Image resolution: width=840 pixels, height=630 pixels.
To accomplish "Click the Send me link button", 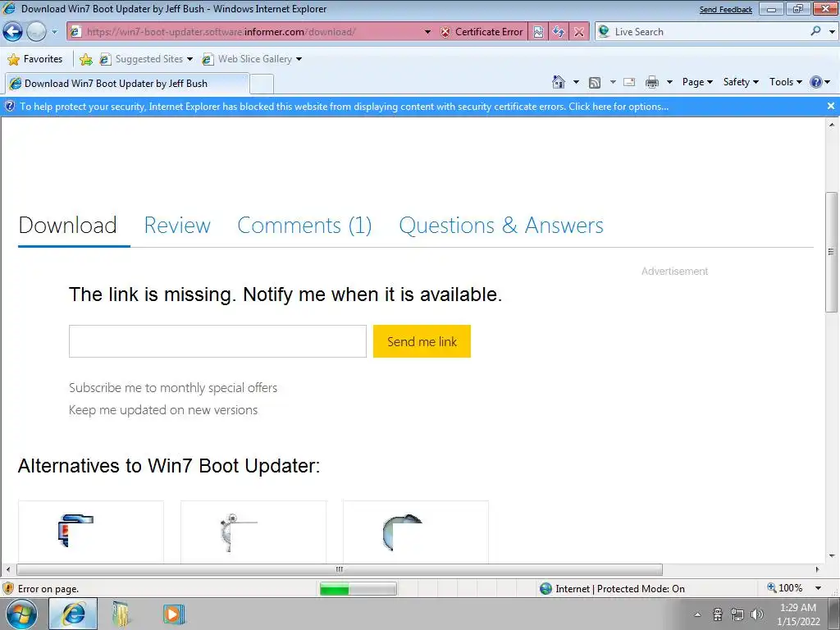I will pos(422,341).
